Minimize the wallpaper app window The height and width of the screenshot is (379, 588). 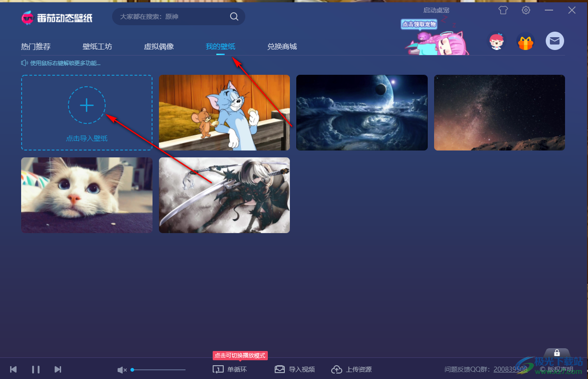(x=549, y=10)
